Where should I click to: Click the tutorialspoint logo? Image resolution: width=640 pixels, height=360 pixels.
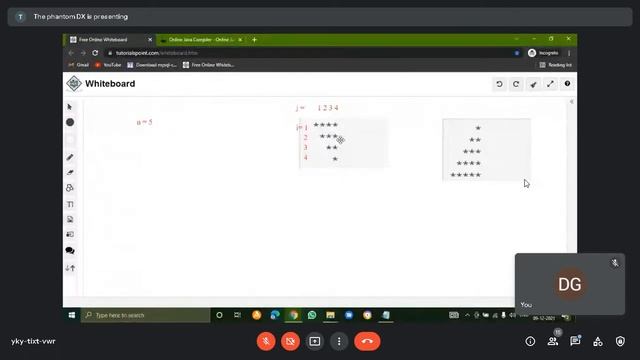pos(74,84)
